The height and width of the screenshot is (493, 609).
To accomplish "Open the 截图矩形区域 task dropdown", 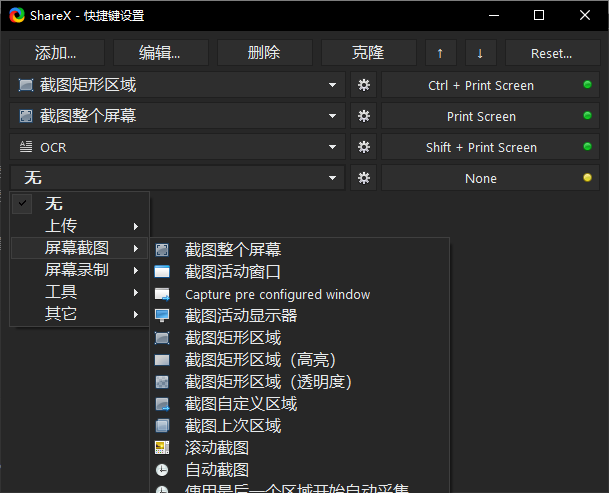I will 177,85.
